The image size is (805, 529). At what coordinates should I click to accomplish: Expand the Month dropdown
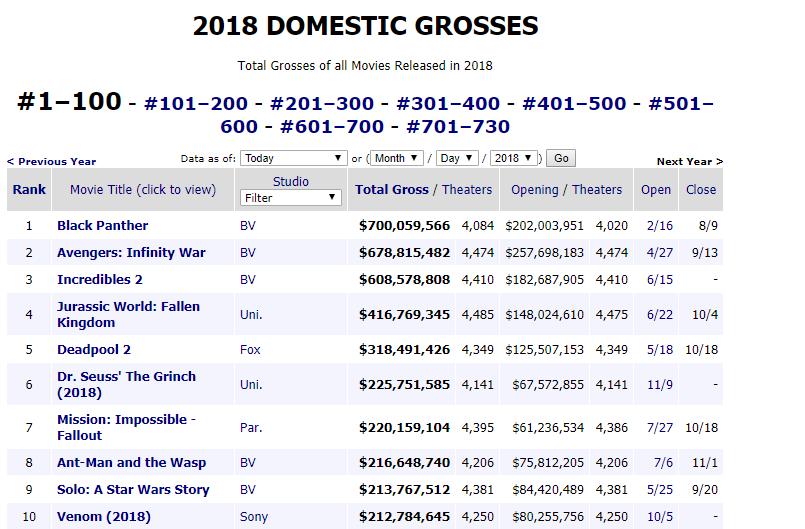coord(396,158)
